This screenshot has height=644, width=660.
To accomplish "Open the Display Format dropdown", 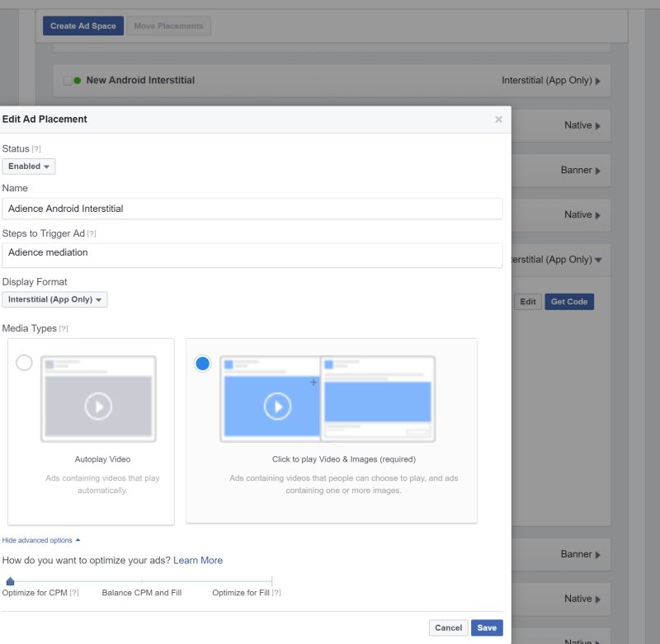I will (x=54, y=299).
